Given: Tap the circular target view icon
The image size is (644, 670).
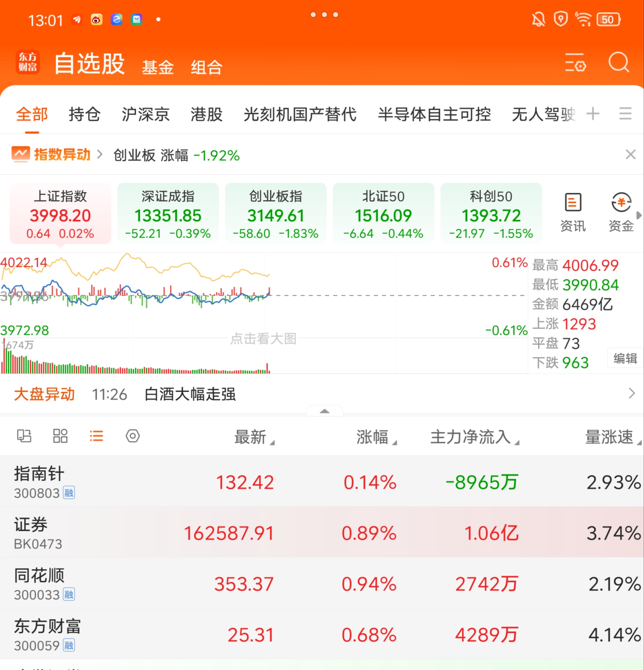Looking at the screenshot, I should click(133, 436).
